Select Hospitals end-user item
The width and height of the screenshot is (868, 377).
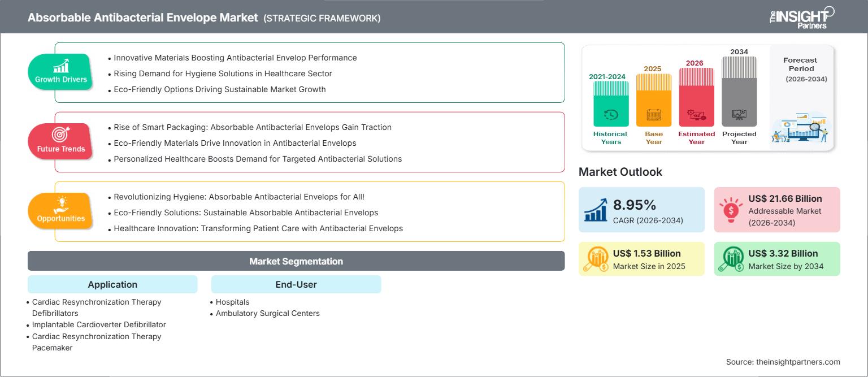(x=232, y=302)
